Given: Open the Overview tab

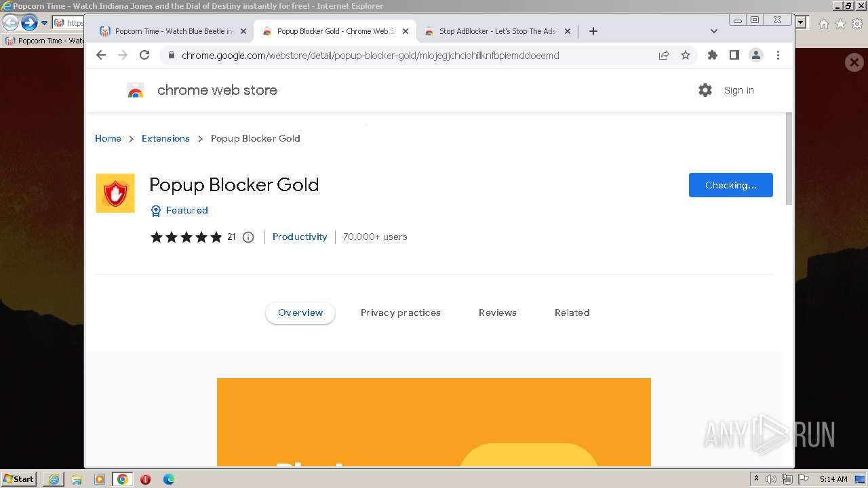Looking at the screenshot, I should [300, 312].
